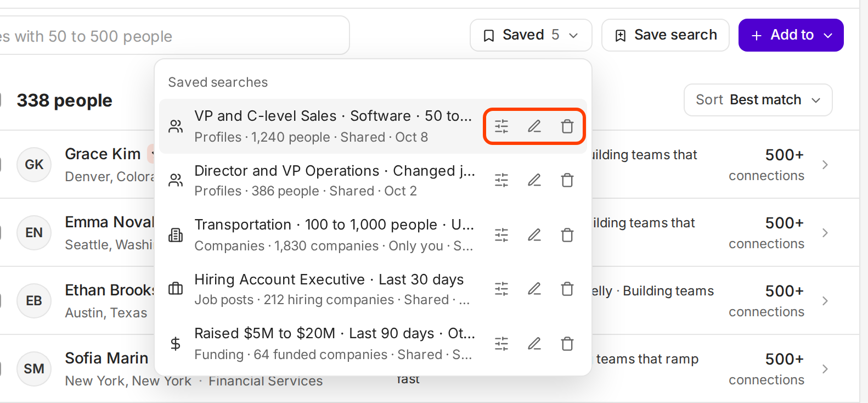The width and height of the screenshot is (868, 403).
Task: Open the Saved searches dropdown
Action: tap(531, 35)
